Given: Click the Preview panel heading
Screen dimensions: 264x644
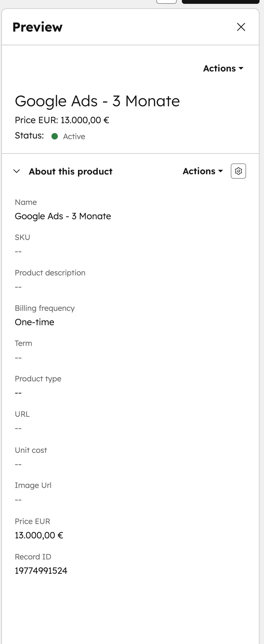Looking at the screenshot, I should [x=37, y=27].
